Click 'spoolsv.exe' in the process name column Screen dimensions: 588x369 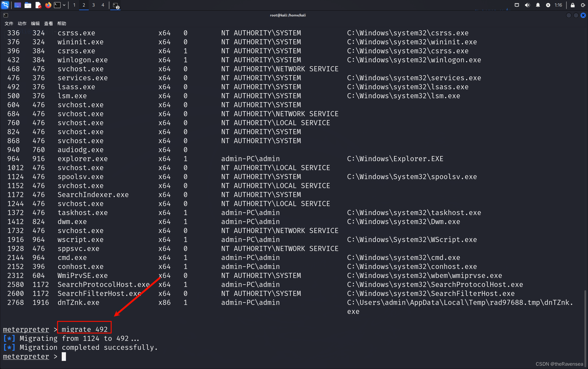pos(81,177)
